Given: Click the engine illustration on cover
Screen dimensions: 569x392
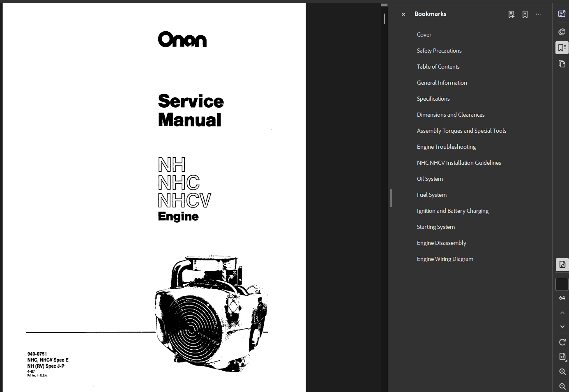Looking at the screenshot, I should pos(211,313).
